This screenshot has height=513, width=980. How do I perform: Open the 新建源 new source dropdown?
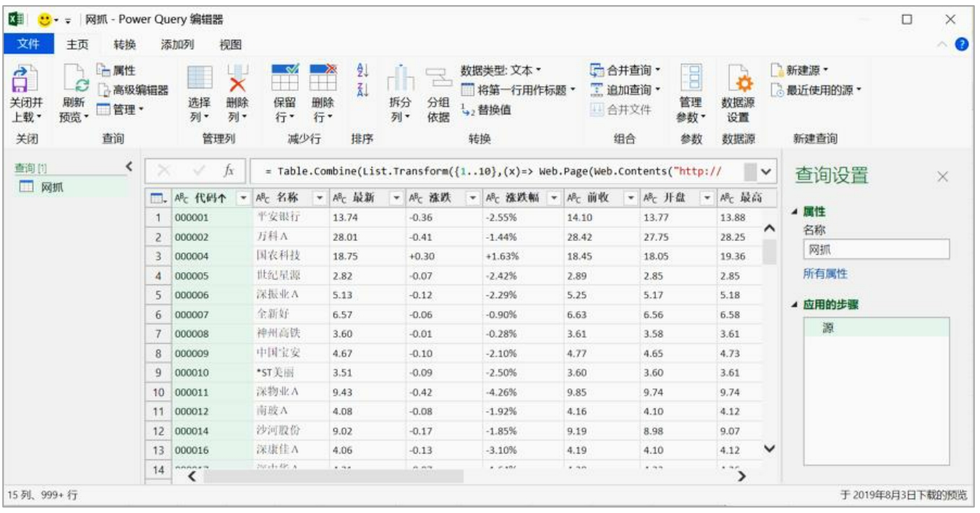coord(798,70)
